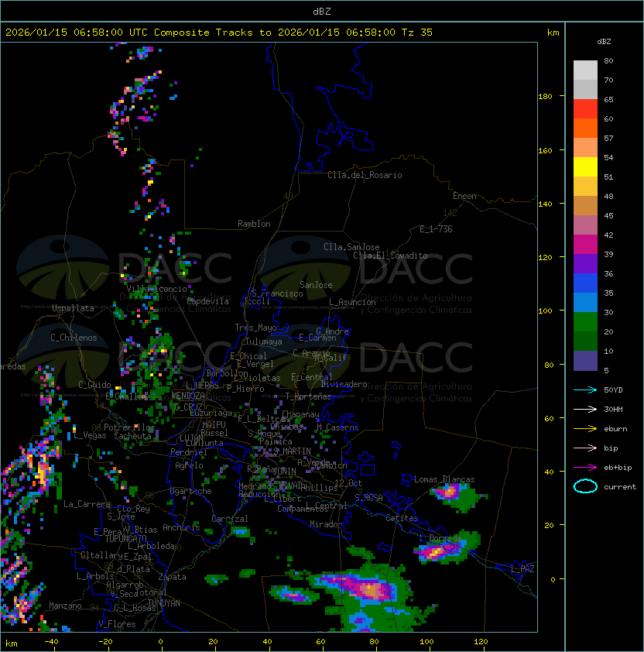644x652 pixels.
Task: Select the red swatch in the dBZ scale
Action: click(x=585, y=109)
